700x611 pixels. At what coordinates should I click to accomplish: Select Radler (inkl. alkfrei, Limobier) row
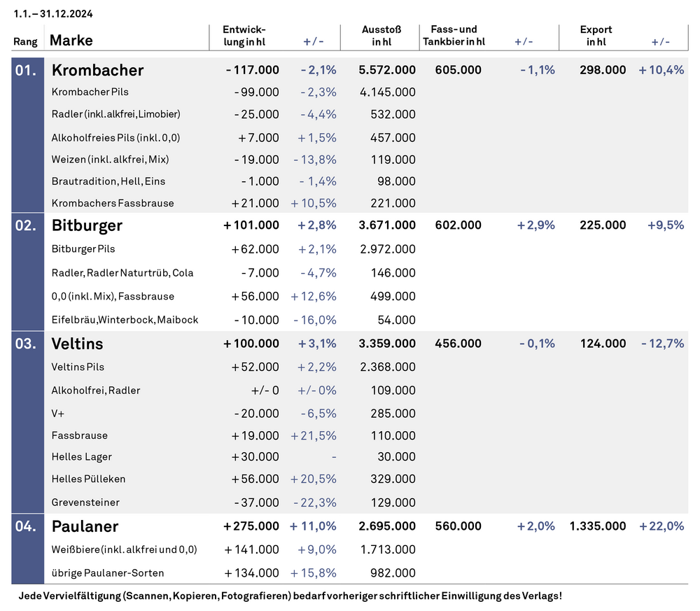115,114
